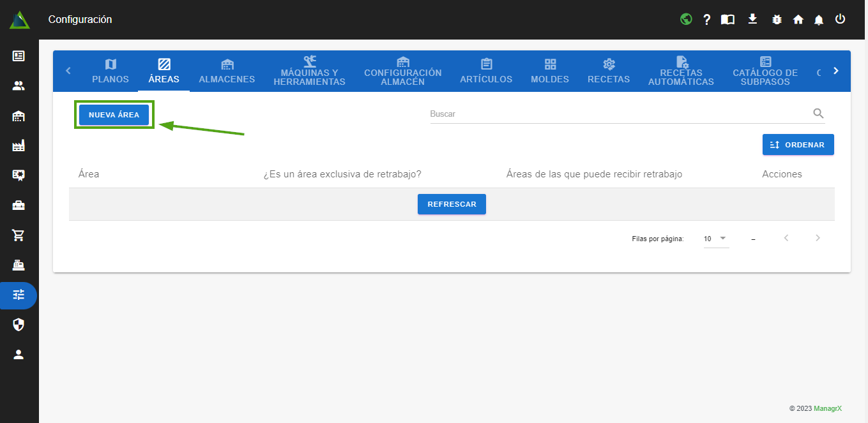This screenshot has height=423, width=868.
Task: Click the bug report icon
Action: (777, 20)
